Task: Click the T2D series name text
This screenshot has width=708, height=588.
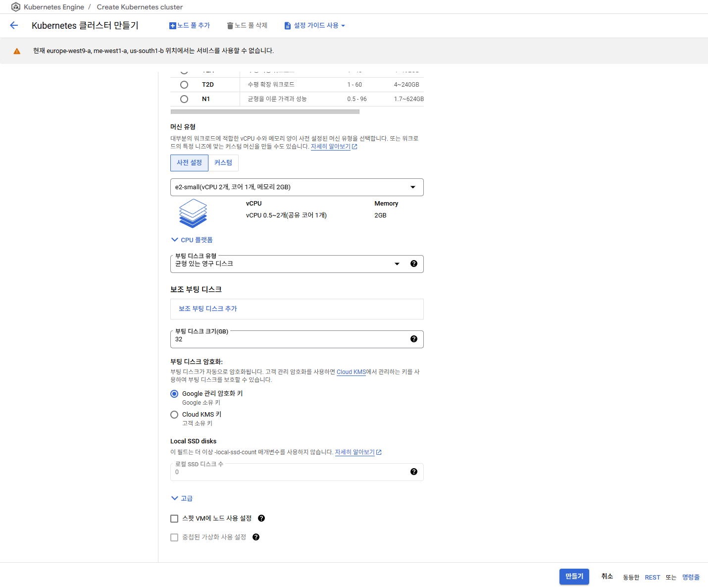Action: click(x=208, y=85)
